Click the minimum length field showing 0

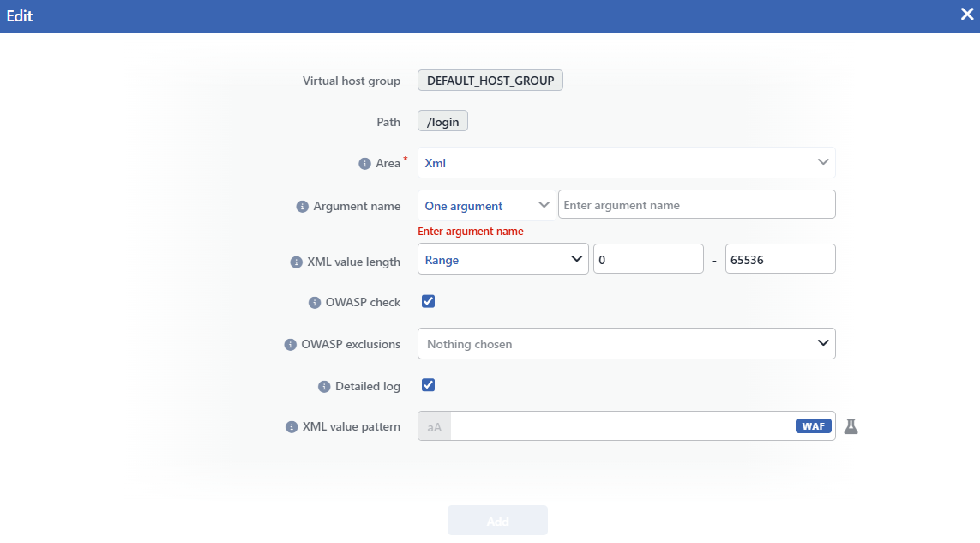point(648,259)
